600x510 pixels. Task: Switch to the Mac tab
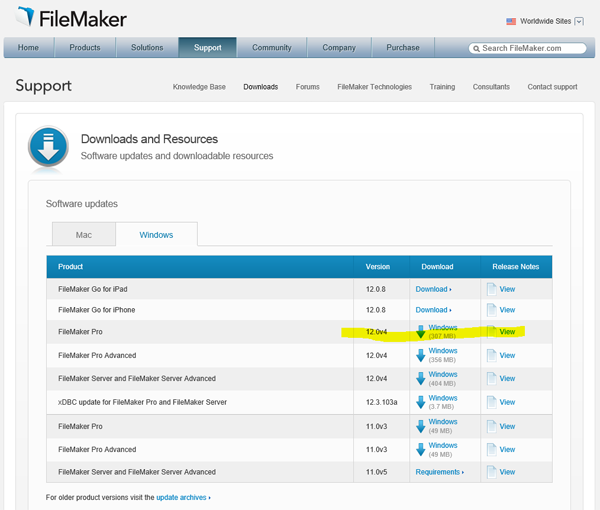coord(83,235)
